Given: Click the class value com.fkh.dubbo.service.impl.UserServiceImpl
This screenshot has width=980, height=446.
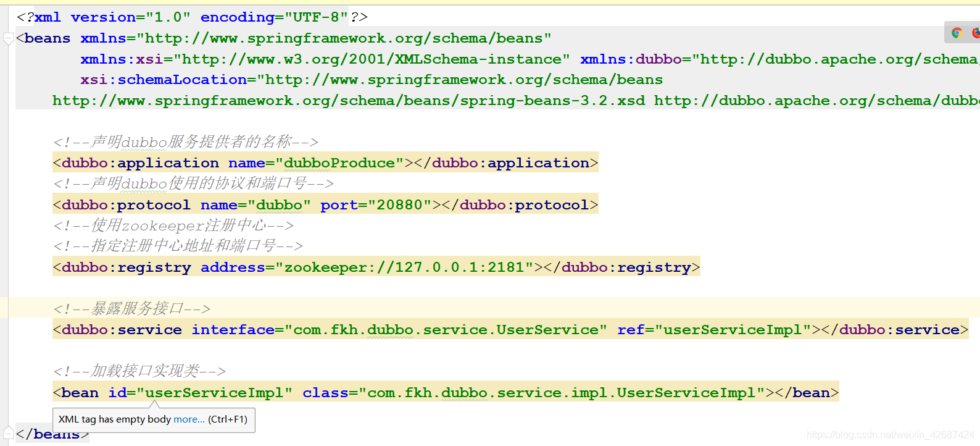Looking at the screenshot, I should coord(562,393).
